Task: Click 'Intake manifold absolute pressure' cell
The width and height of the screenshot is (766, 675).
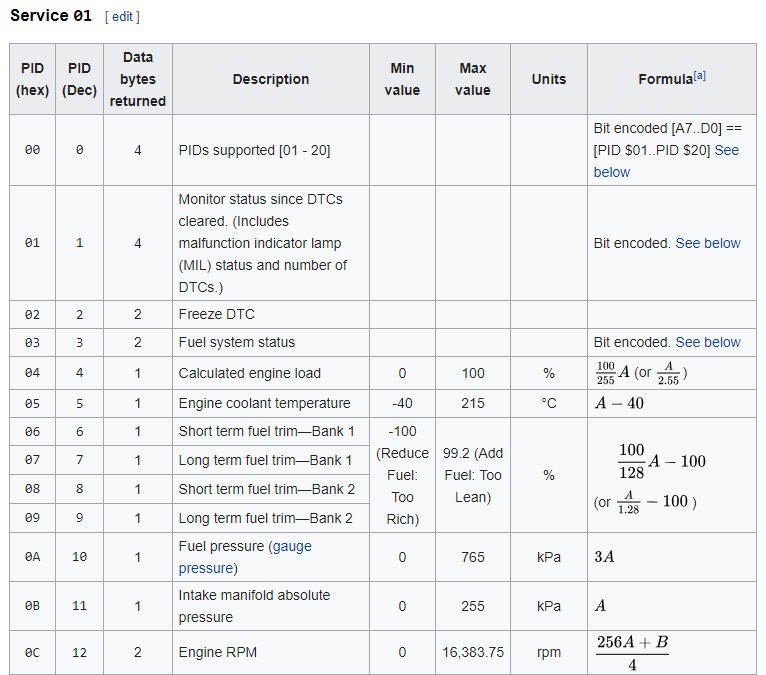Action: [254, 606]
